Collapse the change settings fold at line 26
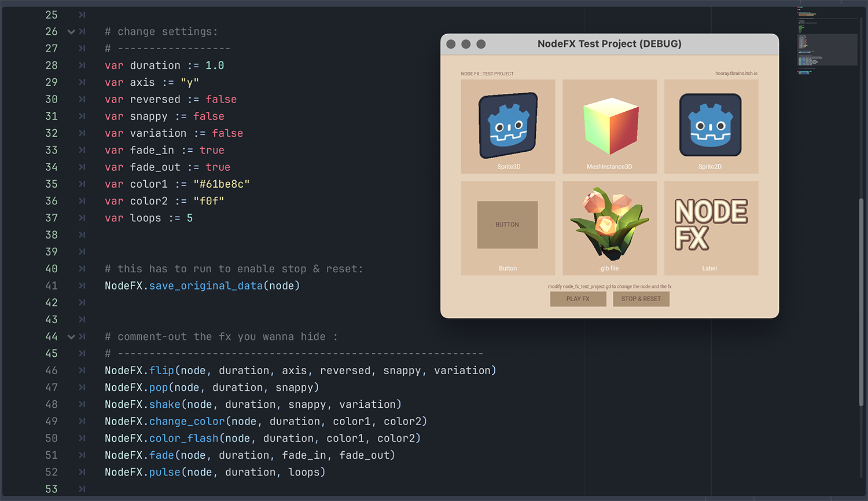Viewport: 868px width, 501px height. click(71, 32)
